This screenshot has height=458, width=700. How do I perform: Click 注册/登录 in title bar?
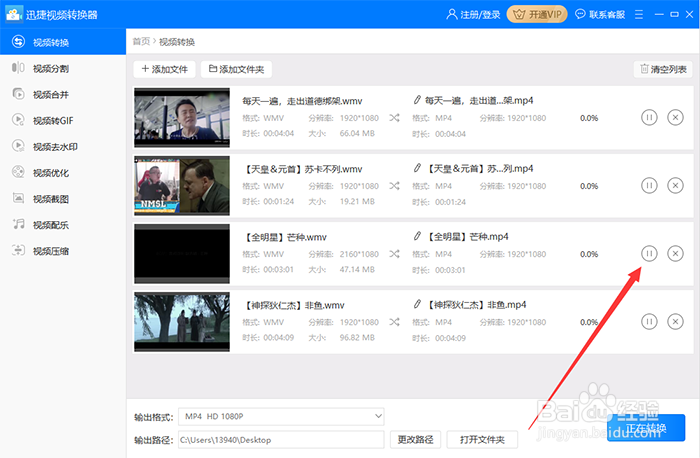473,15
